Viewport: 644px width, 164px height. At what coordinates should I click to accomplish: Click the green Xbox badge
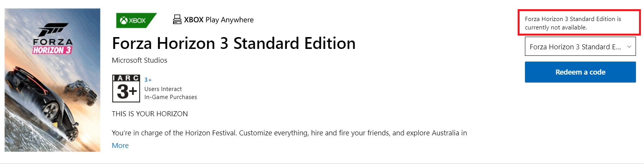tap(136, 20)
